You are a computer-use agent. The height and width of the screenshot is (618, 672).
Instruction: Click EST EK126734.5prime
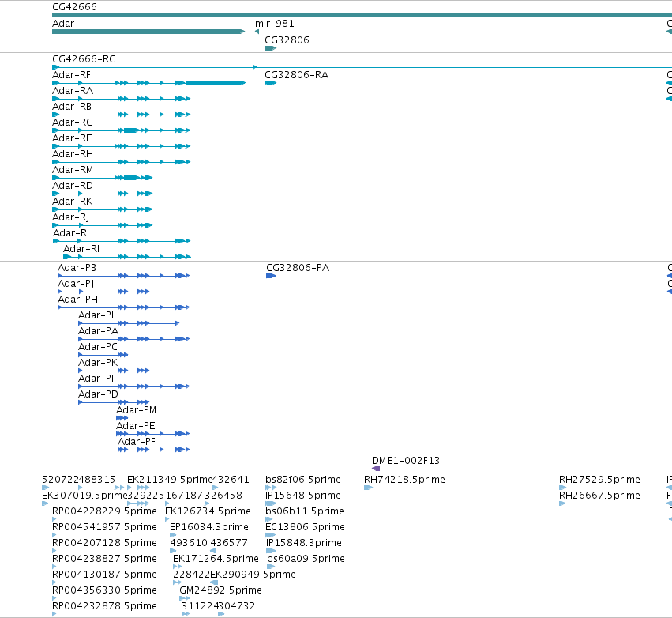(208, 511)
